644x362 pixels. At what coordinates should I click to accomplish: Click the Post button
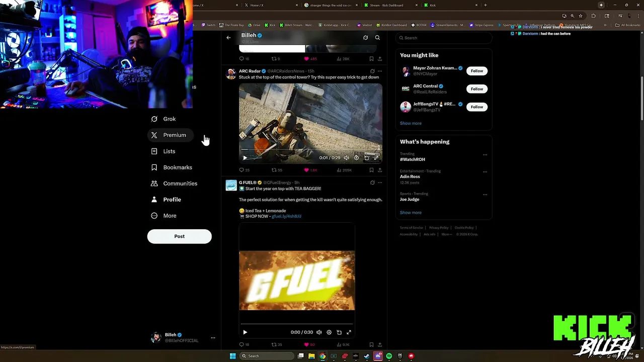point(179,236)
